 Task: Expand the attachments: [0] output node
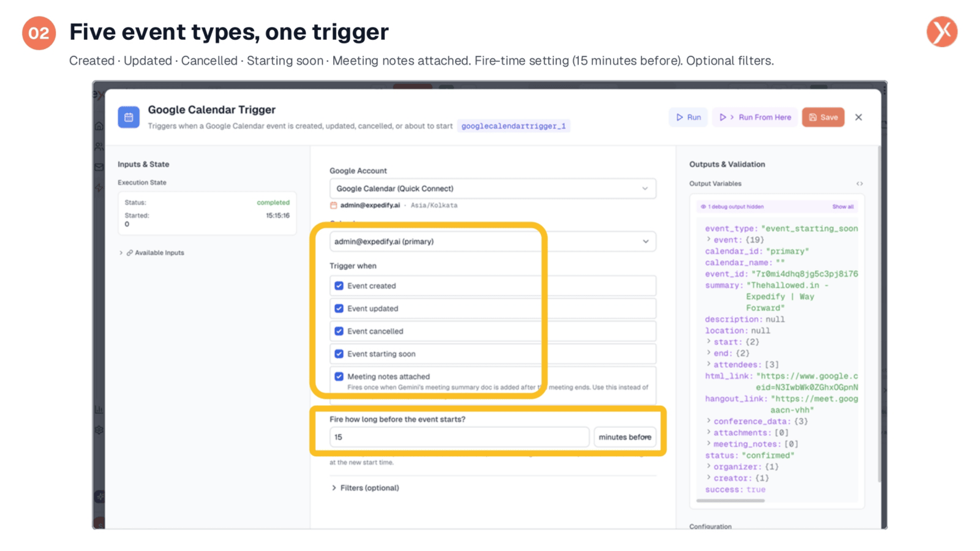click(709, 432)
